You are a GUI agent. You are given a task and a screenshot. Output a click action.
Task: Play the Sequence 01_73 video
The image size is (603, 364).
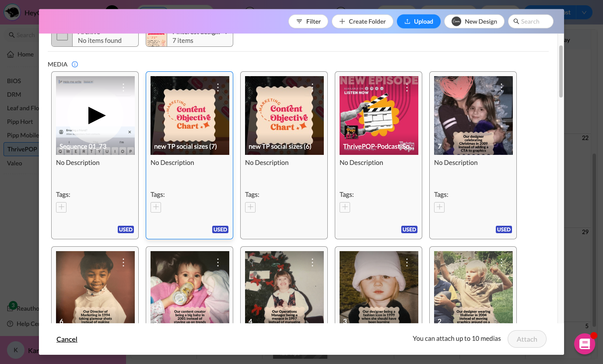pos(96,115)
